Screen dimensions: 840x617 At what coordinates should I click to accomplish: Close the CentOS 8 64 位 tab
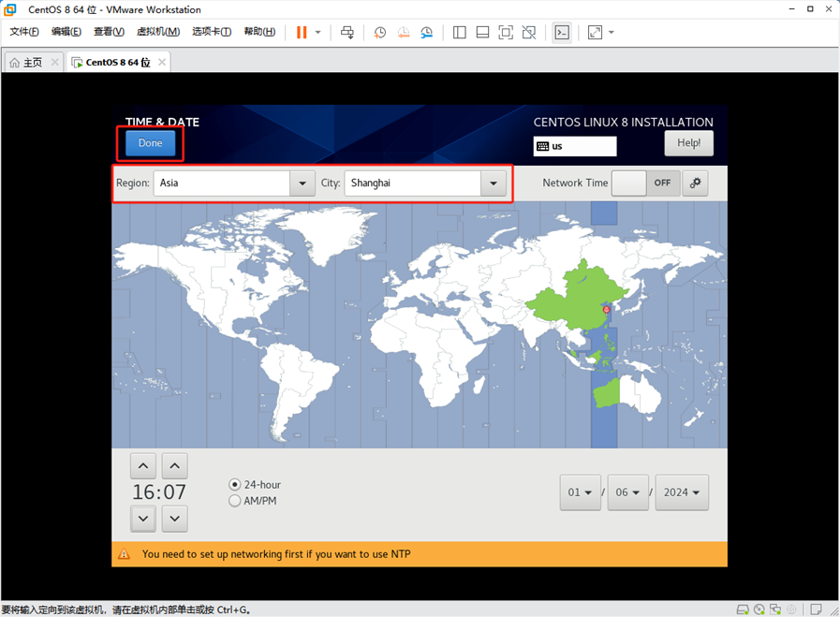(162, 62)
